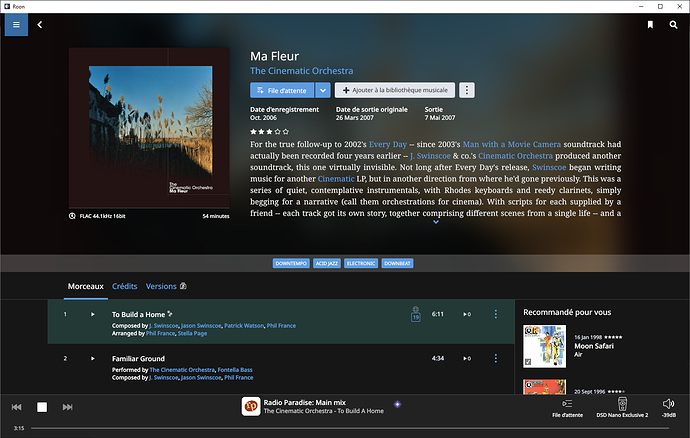Click play count icon for To Build a Home
The height and width of the screenshot is (438, 690).
point(467,314)
